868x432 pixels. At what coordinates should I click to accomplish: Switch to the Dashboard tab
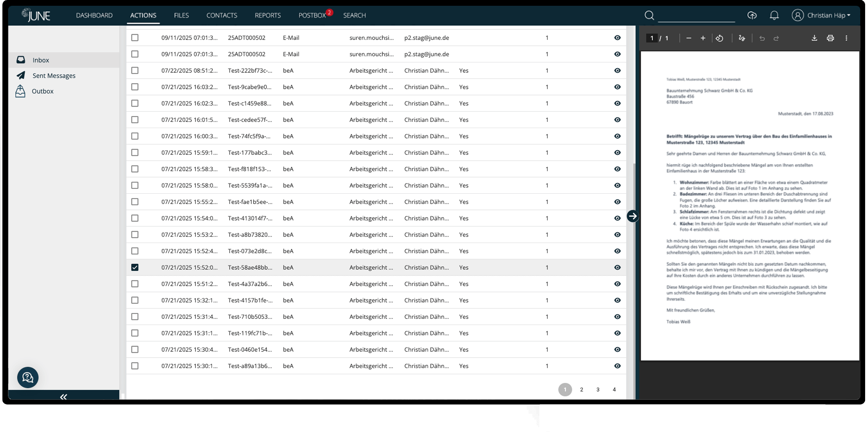coord(94,15)
